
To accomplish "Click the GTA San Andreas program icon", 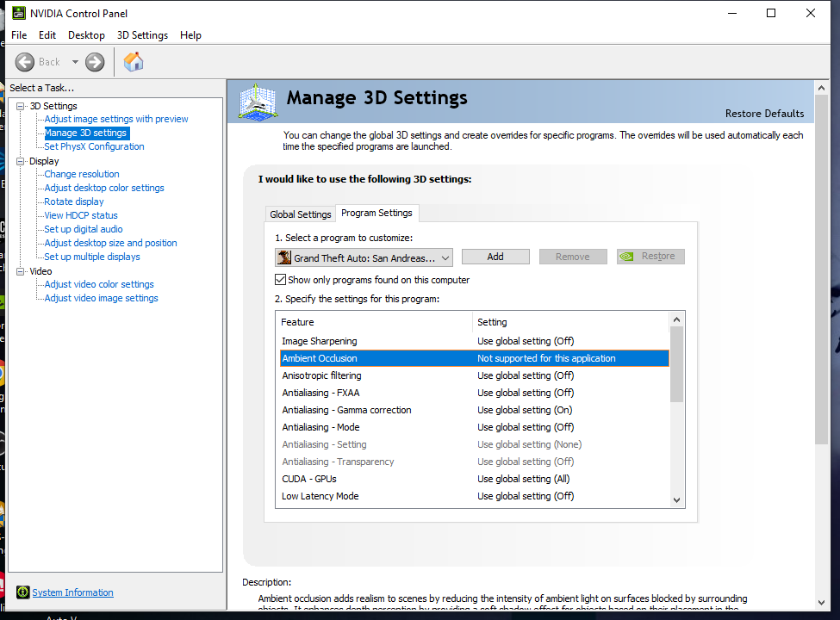I will (284, 257).
